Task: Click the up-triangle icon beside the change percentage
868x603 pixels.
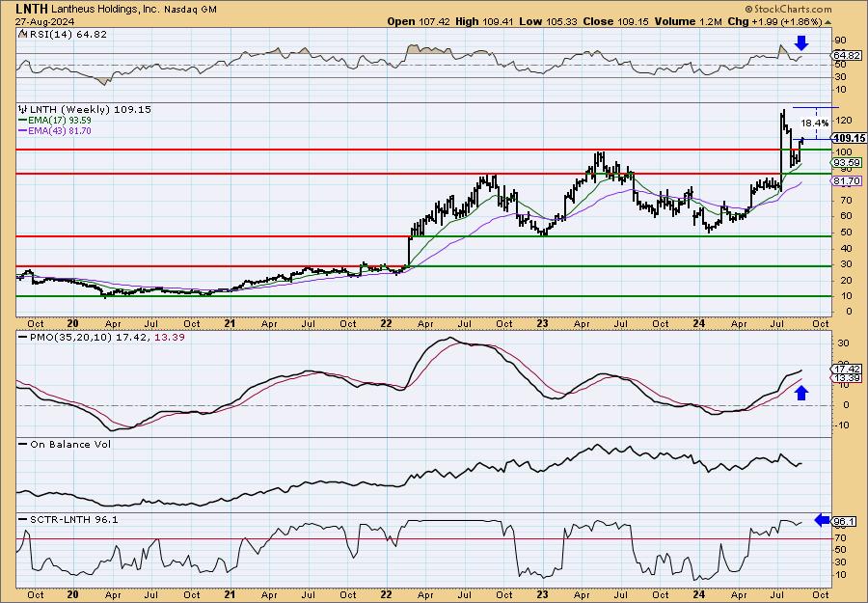Action: coord(828,22)
